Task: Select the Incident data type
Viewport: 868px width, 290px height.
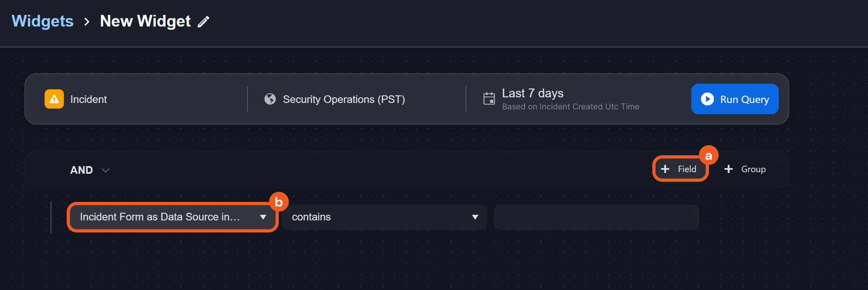Action: [88, 99]
